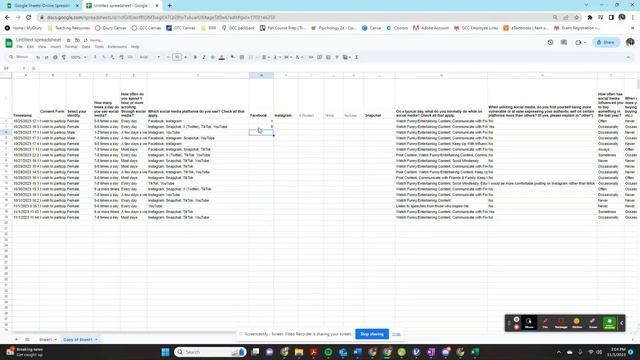640x360 pixels.
Task: Open the vertical align dropdown
Action: click(276, 58)
